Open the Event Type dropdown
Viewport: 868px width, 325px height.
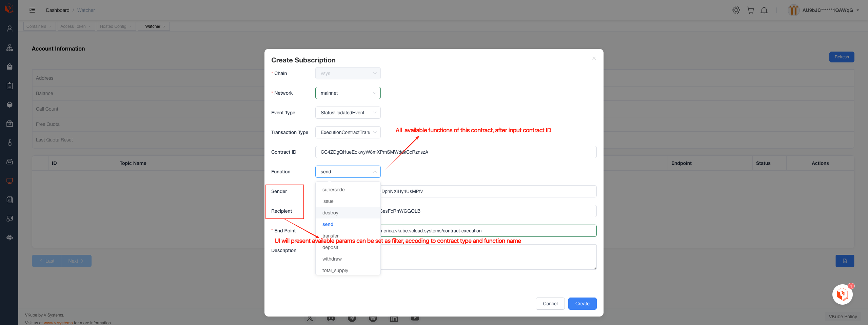348,113
